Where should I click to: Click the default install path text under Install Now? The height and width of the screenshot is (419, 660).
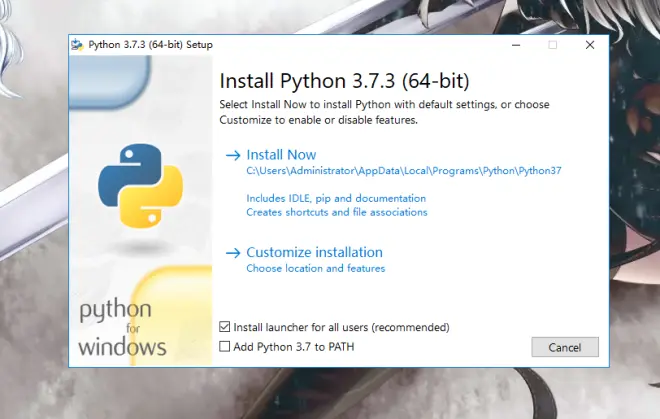404,171
